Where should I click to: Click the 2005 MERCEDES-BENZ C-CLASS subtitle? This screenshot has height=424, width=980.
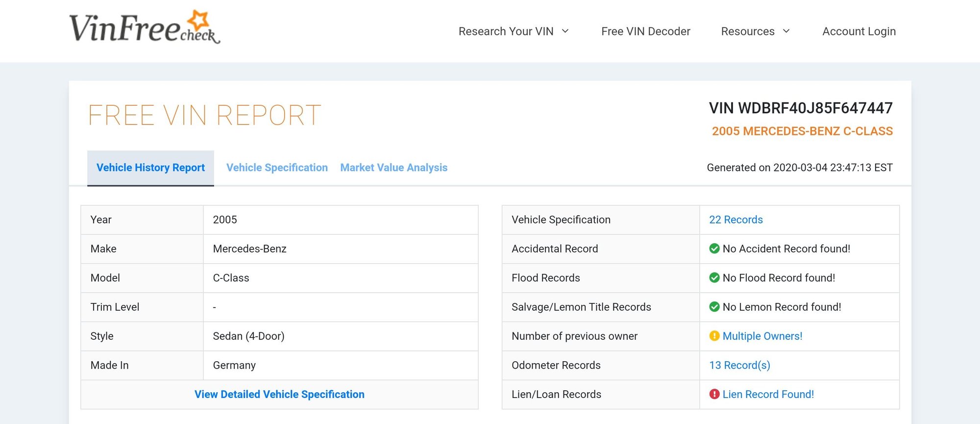click(x=802, y=131)
